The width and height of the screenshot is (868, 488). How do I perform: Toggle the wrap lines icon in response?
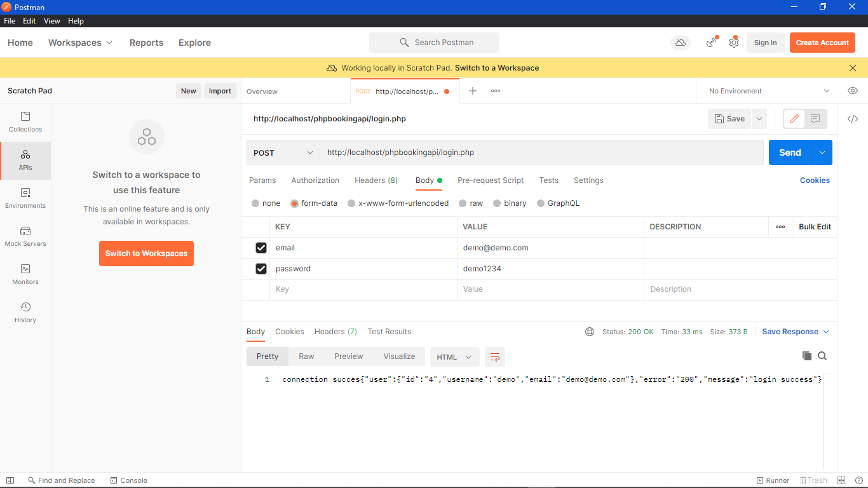pyautogui.click(x=495, y=356)
